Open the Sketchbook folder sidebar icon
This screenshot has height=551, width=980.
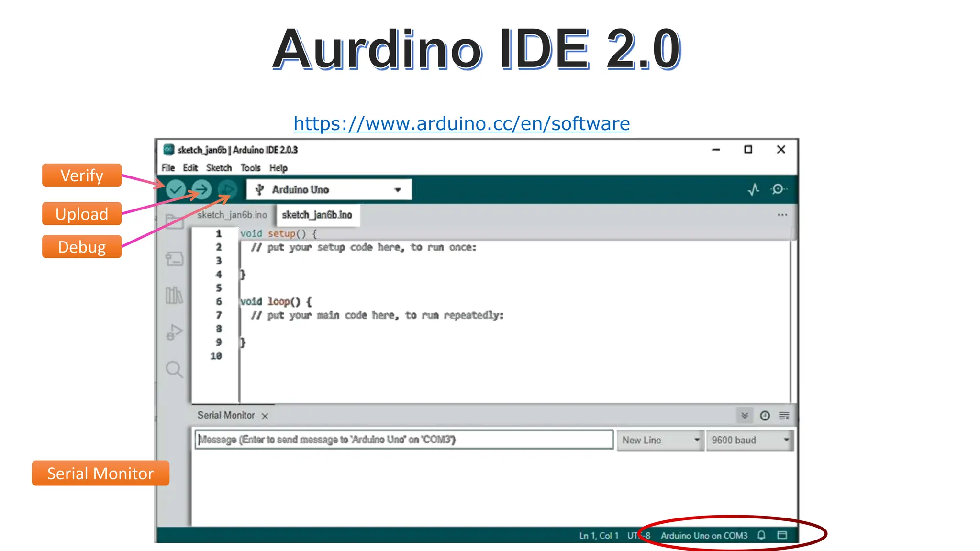click(174, 221)
